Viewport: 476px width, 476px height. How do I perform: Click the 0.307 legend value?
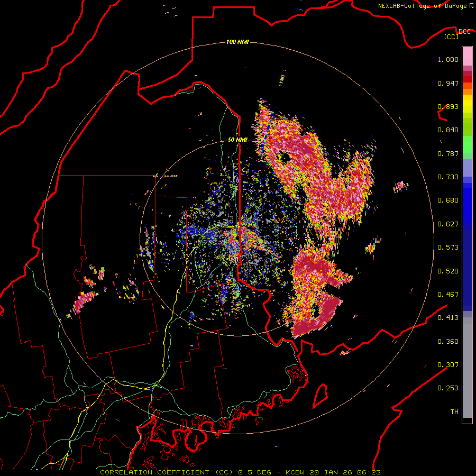[x=448, y=365]
